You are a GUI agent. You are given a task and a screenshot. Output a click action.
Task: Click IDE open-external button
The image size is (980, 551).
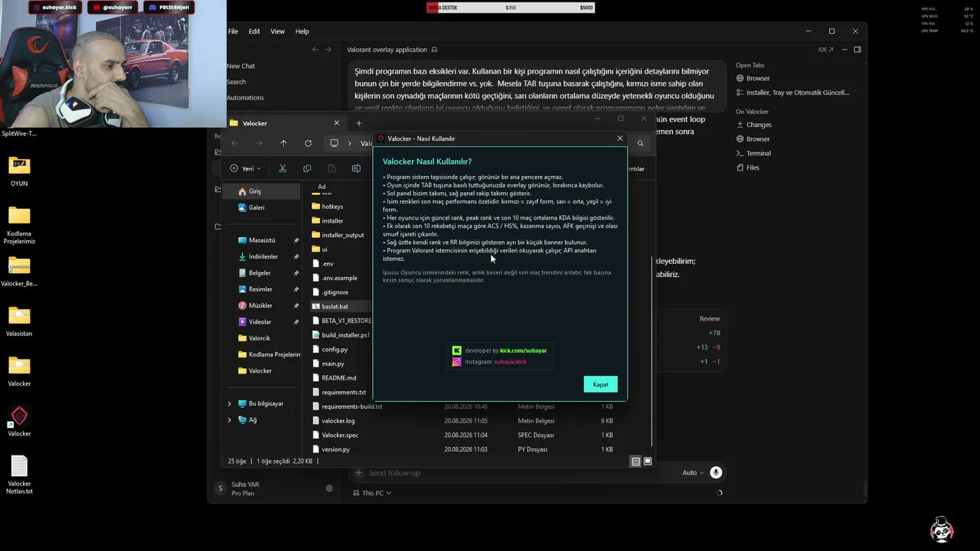pyautogui.click(x=825, y=50)
